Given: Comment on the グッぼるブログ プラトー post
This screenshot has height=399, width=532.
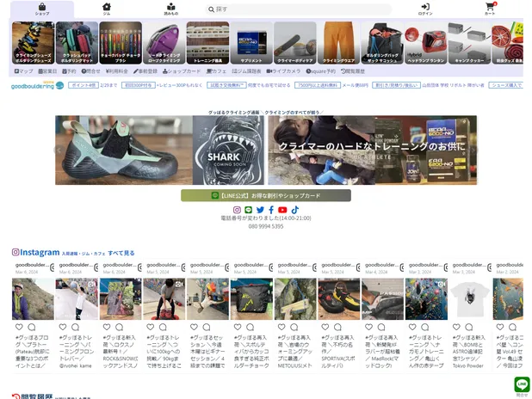Looking at the screenshot, I should tap(32, 327).
